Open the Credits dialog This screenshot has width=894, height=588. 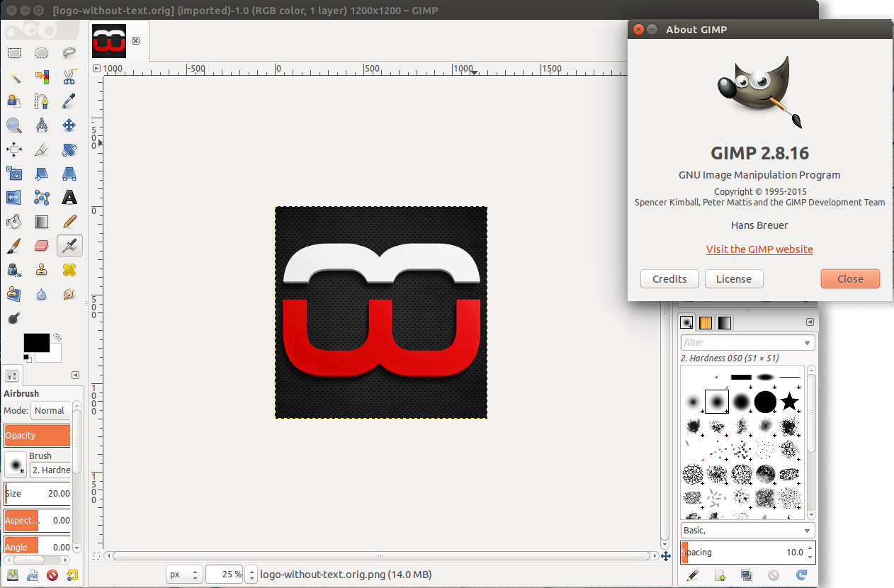click(x=669, y=278)
